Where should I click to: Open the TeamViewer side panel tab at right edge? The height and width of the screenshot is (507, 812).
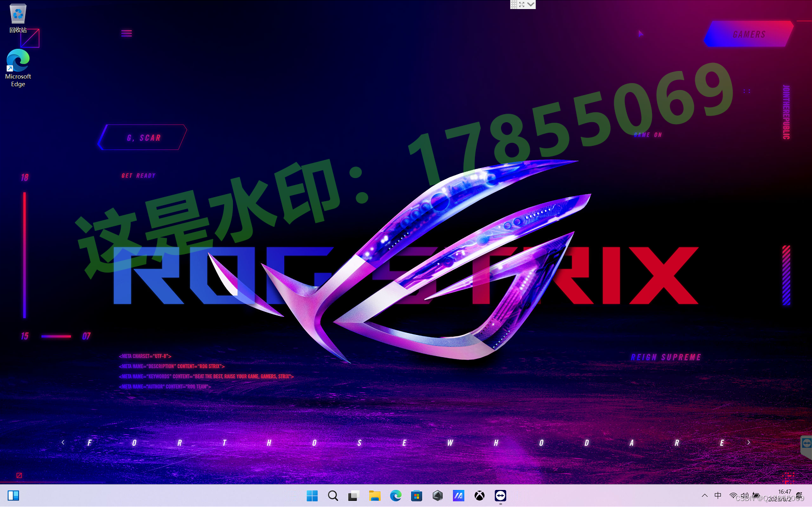(x=806, y=447)
